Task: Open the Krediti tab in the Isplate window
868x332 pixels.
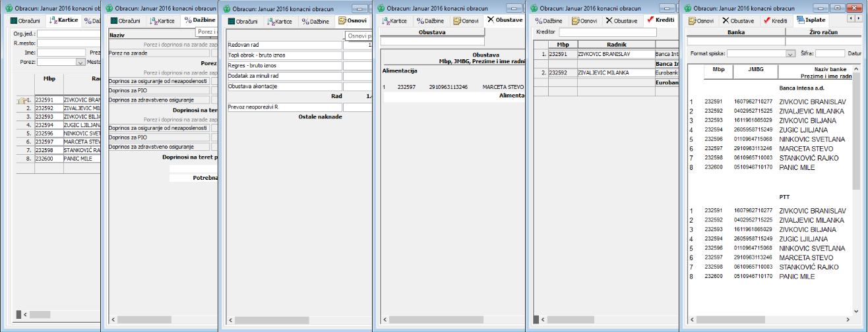Action: 775,21
